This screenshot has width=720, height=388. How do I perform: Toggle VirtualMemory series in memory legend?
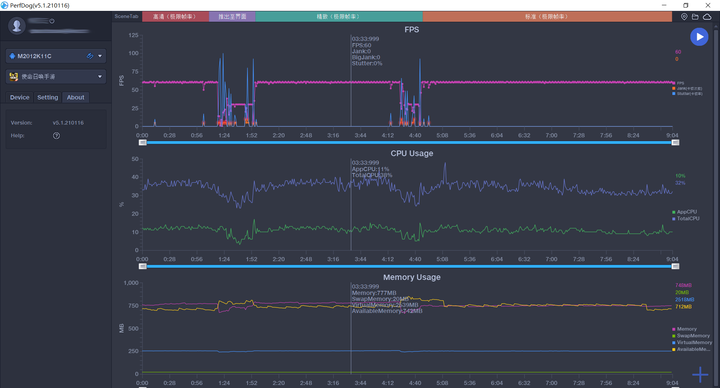point(692,343)
